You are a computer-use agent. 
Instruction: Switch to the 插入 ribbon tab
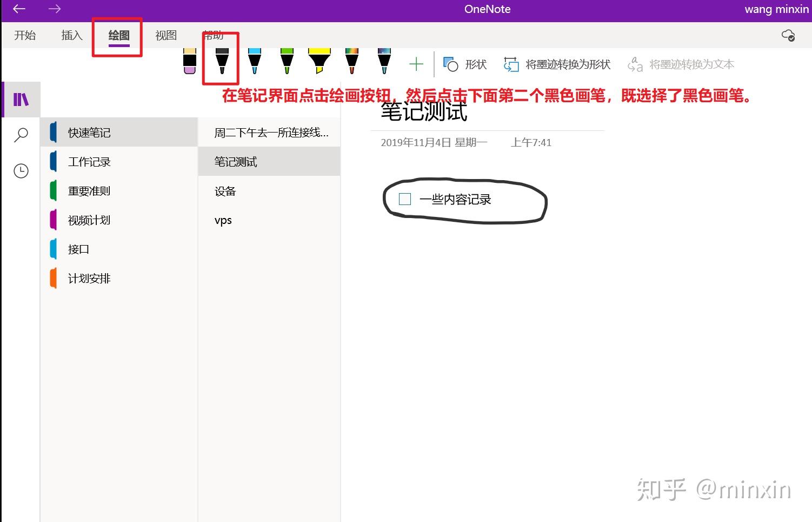(71, 35)
